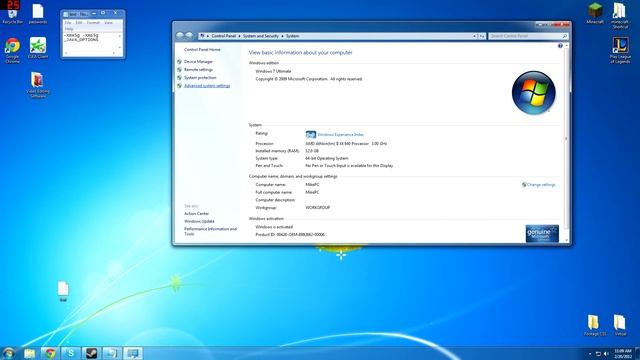This screenshot has width=640, height=360.
Task: Launch Minecraft from the desktop icon
Action: click(x=595, y=13)
